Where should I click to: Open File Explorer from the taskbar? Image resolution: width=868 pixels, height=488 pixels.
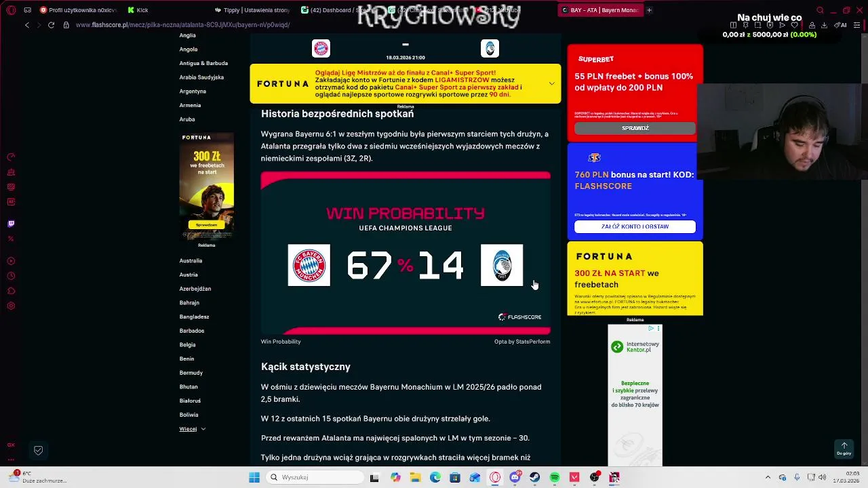click(x=415, y=477)
